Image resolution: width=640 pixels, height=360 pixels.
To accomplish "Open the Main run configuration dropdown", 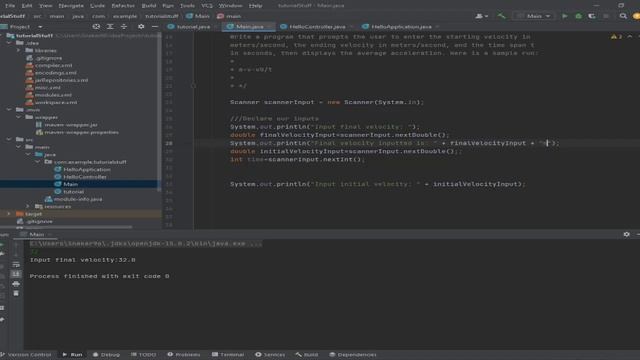I will click(533, 16).
